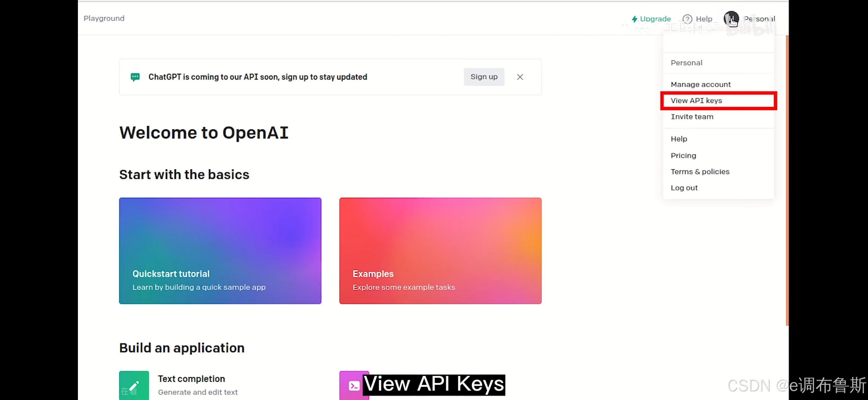Choose Invite team in the account menu
This screenshot has width=868, height=400.
point(692,117)
